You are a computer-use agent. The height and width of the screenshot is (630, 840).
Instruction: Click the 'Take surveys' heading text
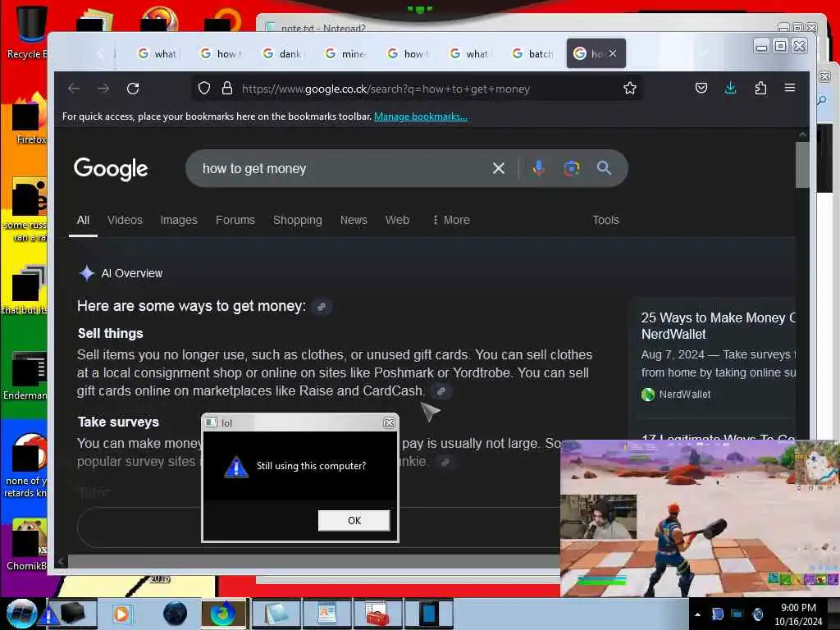point(118,422)
